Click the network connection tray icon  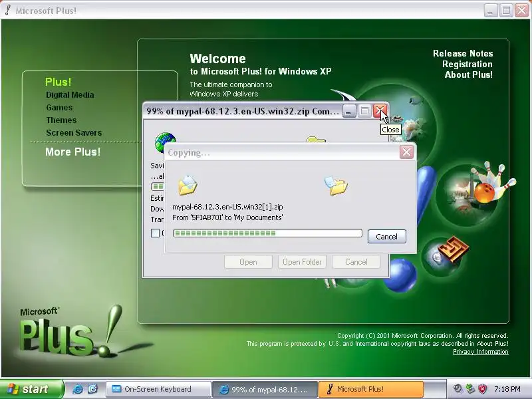470,389
